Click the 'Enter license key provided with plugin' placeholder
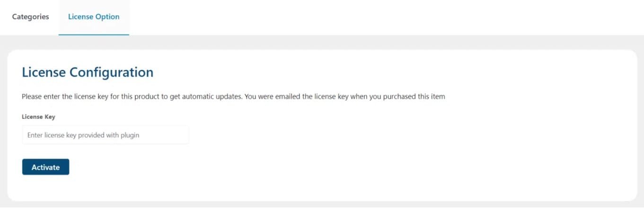 83,135
